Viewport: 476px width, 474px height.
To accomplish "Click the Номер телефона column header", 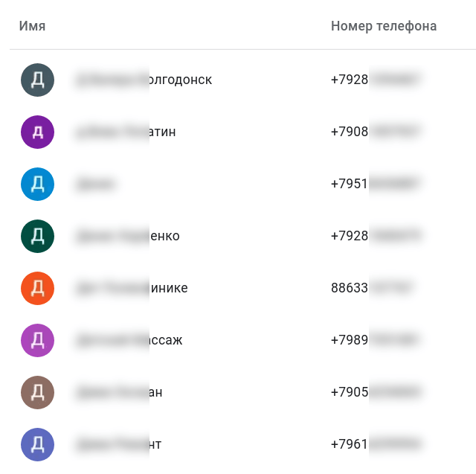I will point(384,26).
